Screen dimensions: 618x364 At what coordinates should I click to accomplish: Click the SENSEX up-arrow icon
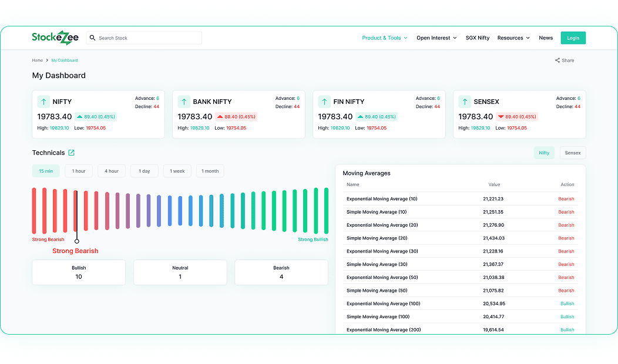coord(464,102)
